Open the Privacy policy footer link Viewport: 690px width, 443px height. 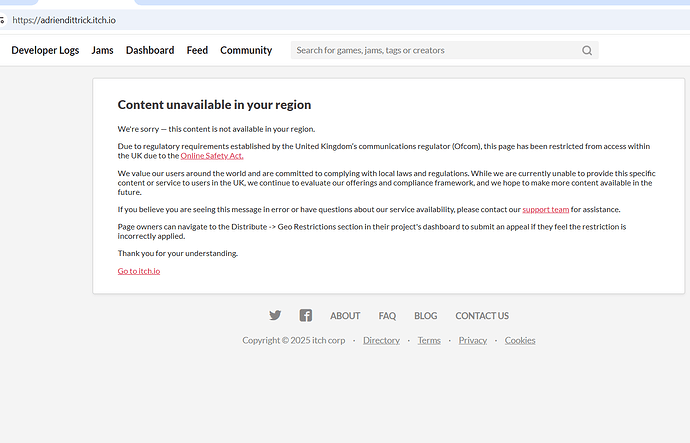(472, 340)
